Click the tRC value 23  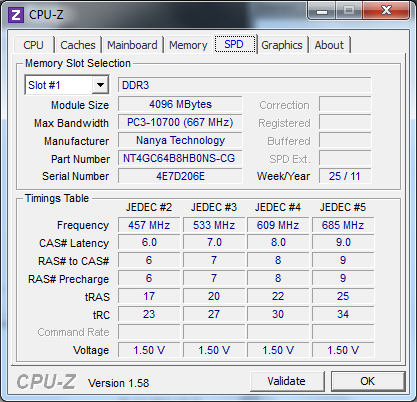149,314
